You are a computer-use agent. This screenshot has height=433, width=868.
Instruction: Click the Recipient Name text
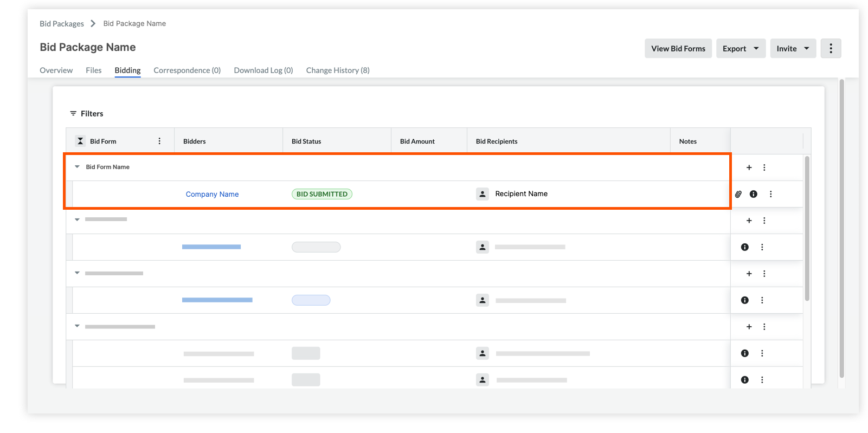tap(521, 193)
